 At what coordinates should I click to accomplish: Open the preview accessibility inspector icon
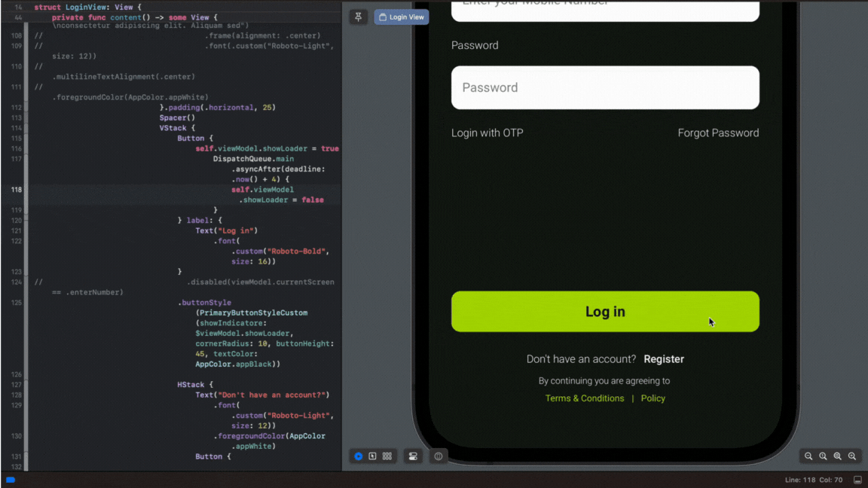(x=438, y=456)
